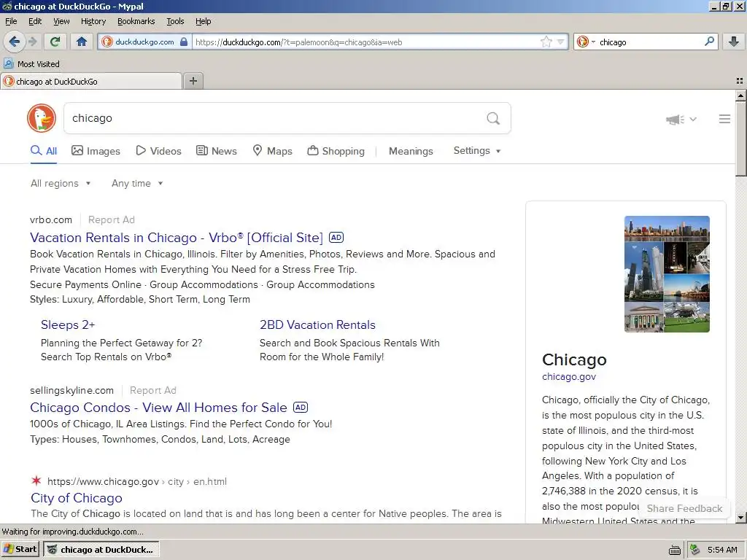This screenshot has width=747, height=560.
Task: Switch to the Images results tab
Action: click(96, 151)
